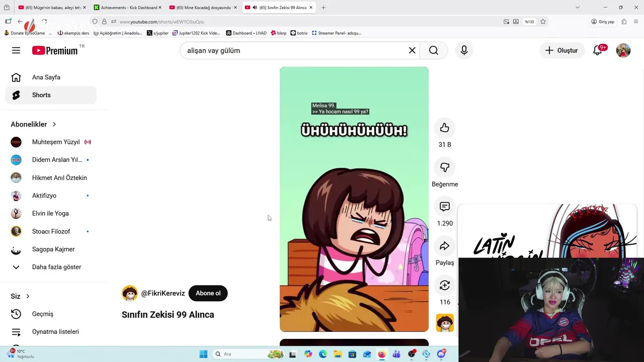Open Sagopa Kajmer subscription channel

click(51, 249)
